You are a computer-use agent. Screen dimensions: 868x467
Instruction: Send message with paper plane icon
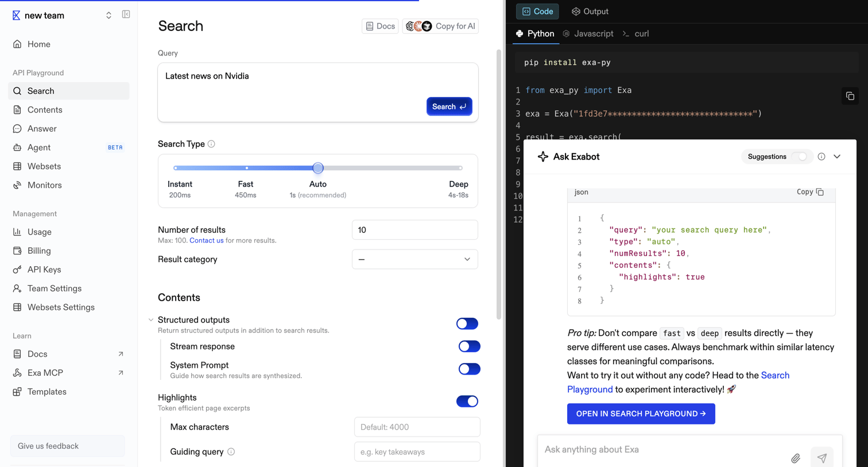(x=822, y=458)
